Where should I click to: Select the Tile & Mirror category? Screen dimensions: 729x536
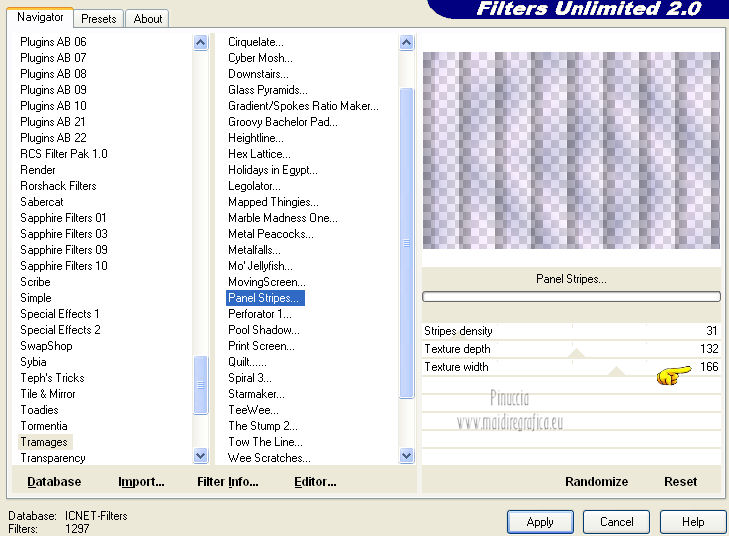47,394
